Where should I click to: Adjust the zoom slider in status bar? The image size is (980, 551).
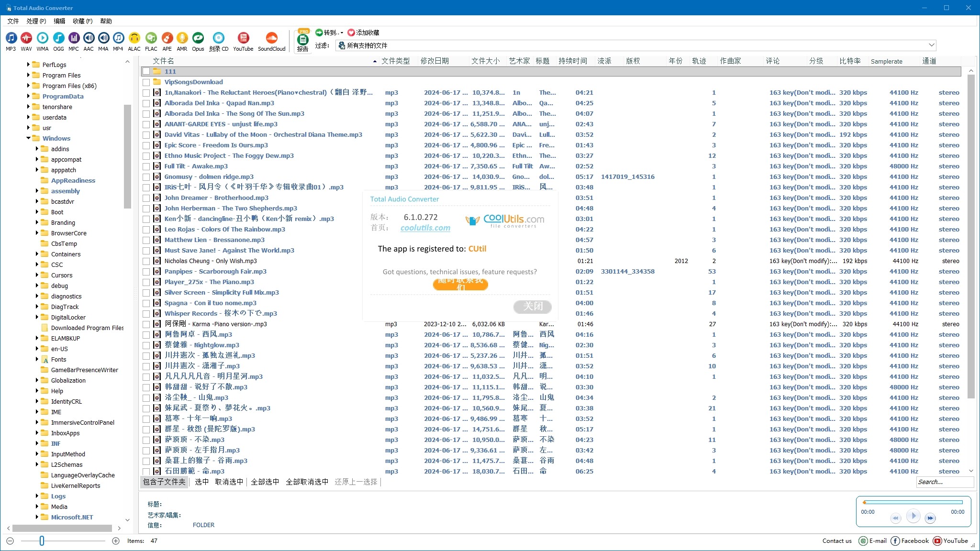(42, 541)
